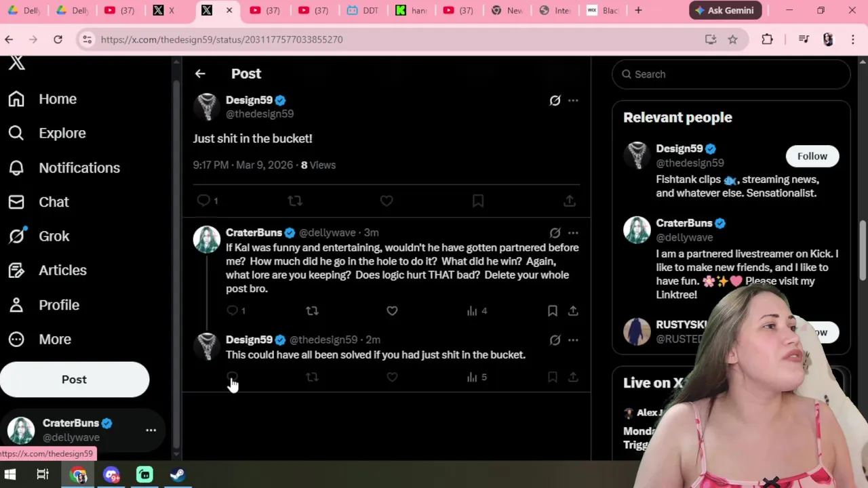
Task: Open the Chrome extensions puzzle icon
Action: coord(767,39)
